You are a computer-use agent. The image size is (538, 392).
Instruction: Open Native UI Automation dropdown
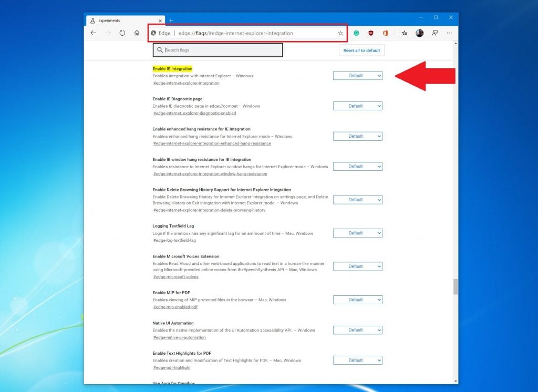(357, 330)
